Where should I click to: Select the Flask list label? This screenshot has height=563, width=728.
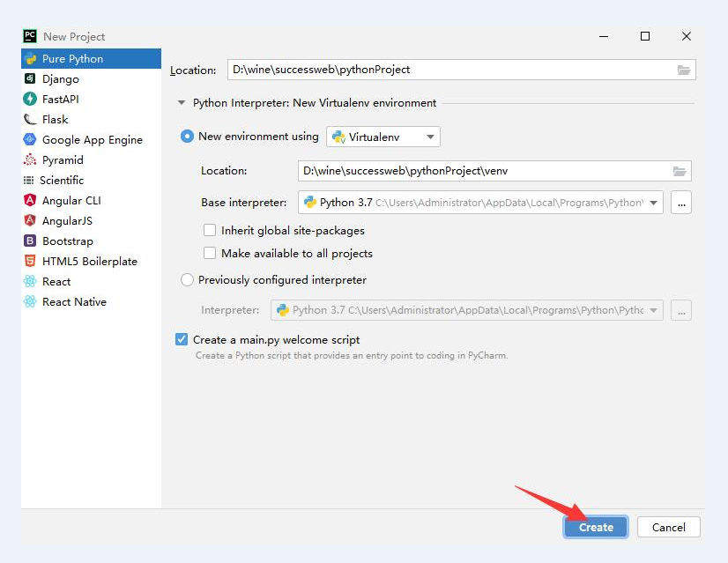(x=56, y=119)
